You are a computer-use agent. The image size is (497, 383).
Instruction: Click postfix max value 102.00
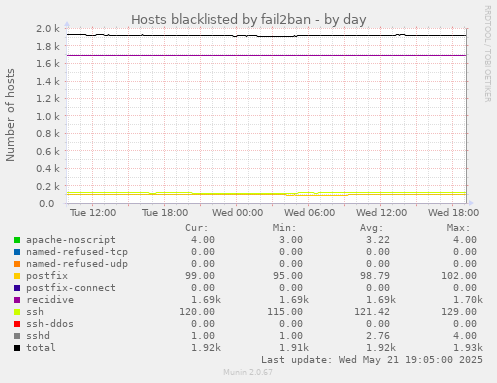(x=459, y=276)
